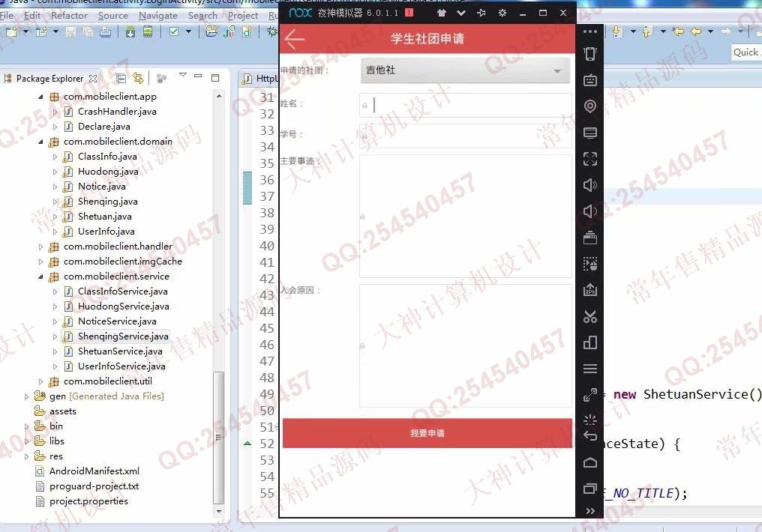Expand com.mobileclient.handler package

tap(40, 247)
